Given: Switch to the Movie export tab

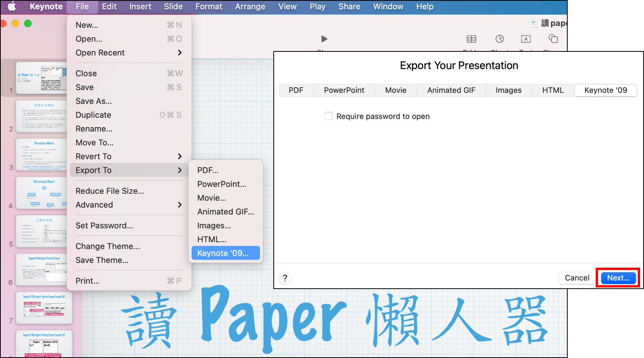Looking at the screenshot, I should pos(396,90).
